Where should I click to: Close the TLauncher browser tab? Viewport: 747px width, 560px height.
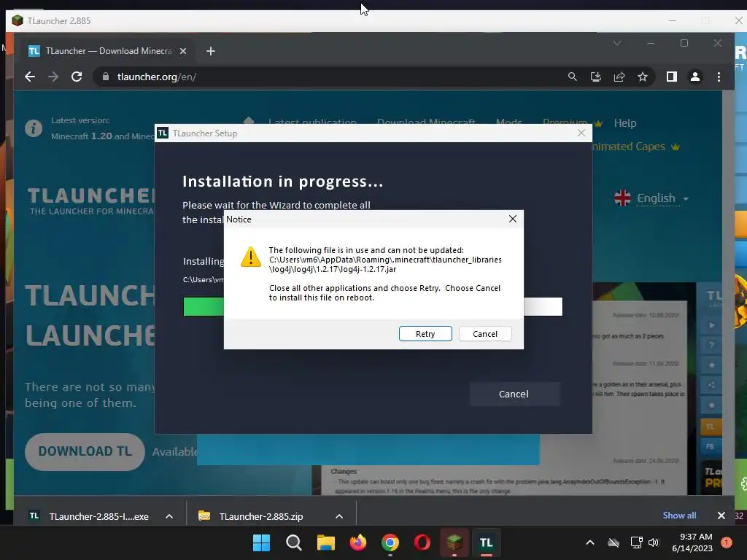click(183, 51)
